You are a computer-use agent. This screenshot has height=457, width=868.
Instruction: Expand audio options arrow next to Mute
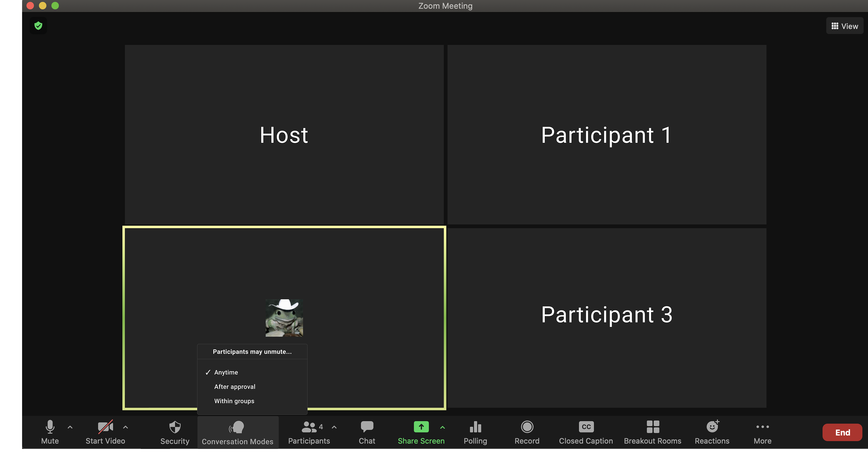(x=70, y=427)
